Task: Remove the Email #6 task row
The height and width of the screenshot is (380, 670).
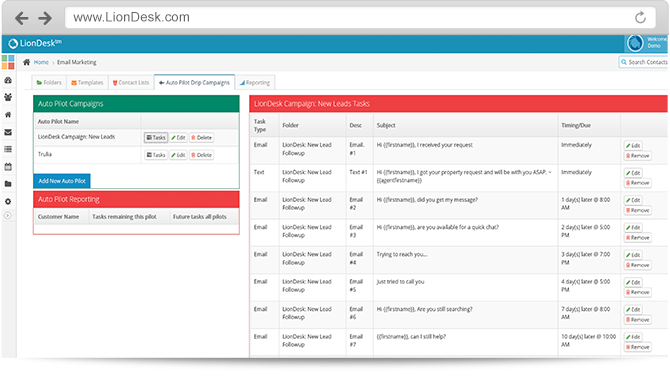Action: point(638,320)
